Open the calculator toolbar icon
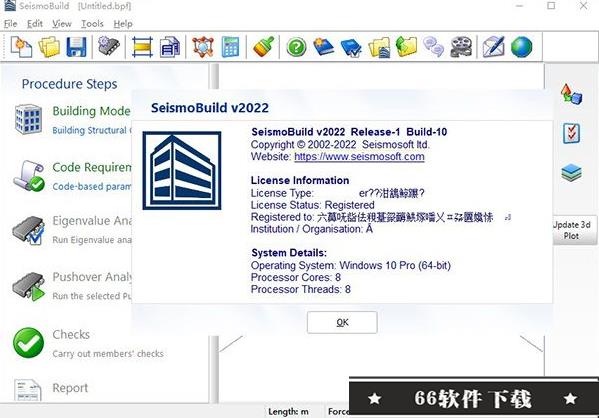 coord(230,47)
